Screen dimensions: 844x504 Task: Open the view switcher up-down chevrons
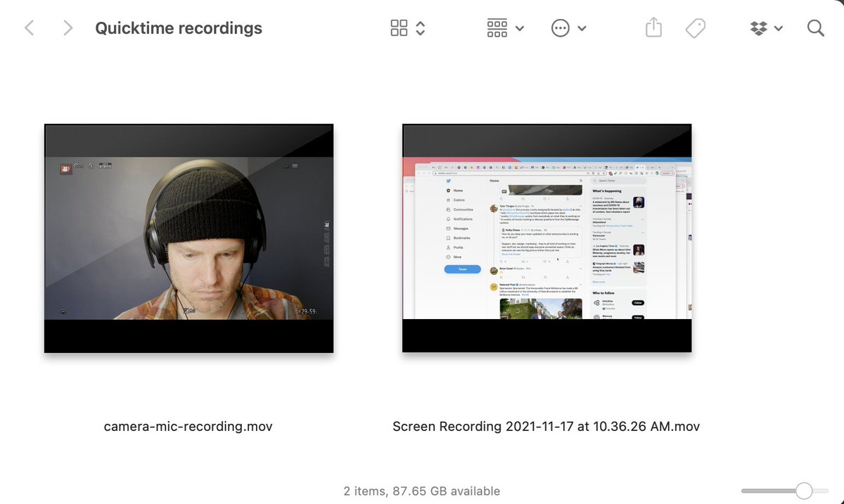(x=421, y=28)
